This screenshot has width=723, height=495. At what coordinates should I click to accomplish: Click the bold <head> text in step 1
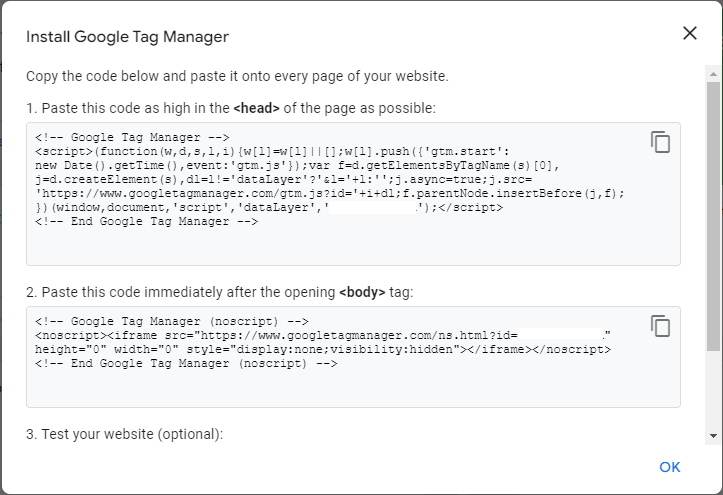click(x=256, y=108)
